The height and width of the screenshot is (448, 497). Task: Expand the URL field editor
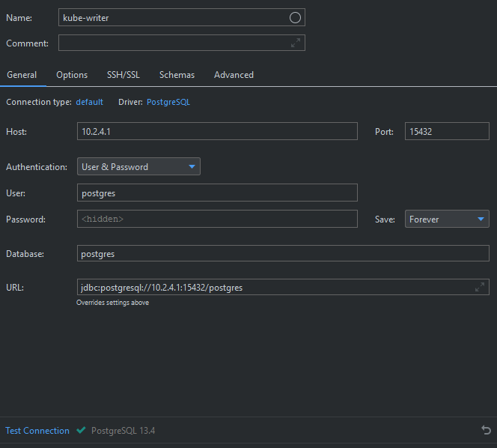tap(480, 287)
